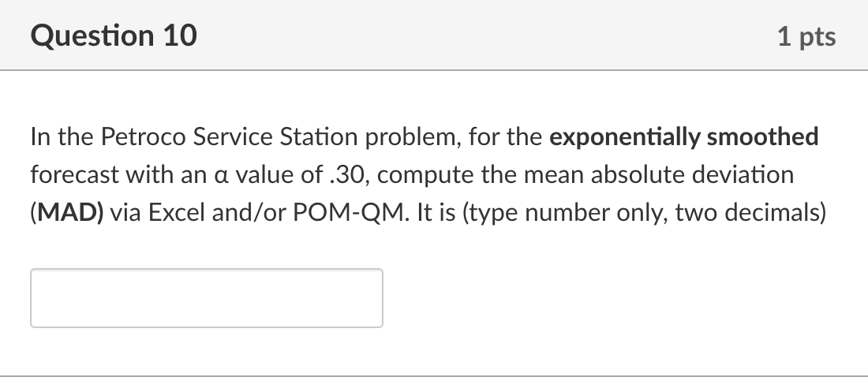The image size is (868, 377).
Task: Click the 1 pts label
Action: pyautogui.click(x=806, y=36)
